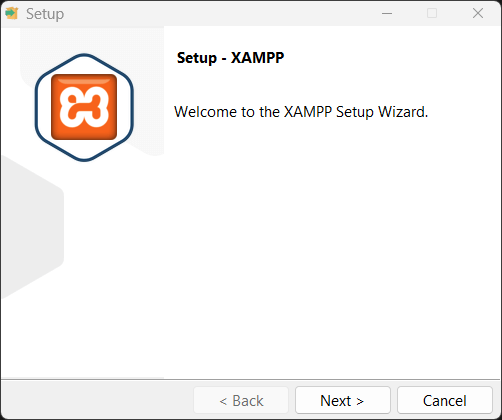Viewport: 502px width, 420px height.
Task: Click the "Setup - XAMPP" bold heading
Action: tap(230, 58)
